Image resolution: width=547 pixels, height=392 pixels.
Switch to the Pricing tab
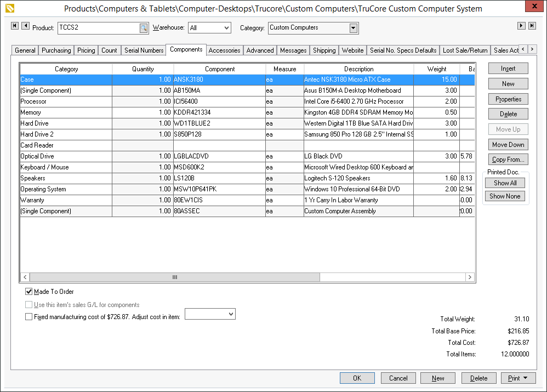coord(86,50)
